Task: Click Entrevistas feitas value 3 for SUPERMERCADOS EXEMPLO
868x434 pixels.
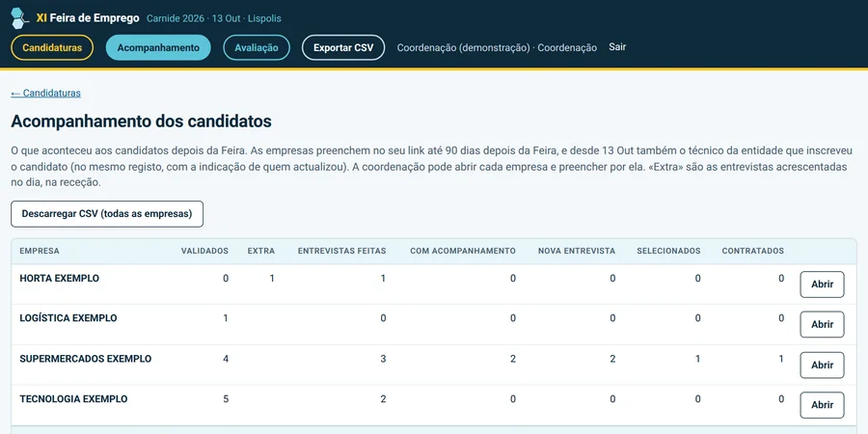Action: pyautogui.click(x=383, y=359)
